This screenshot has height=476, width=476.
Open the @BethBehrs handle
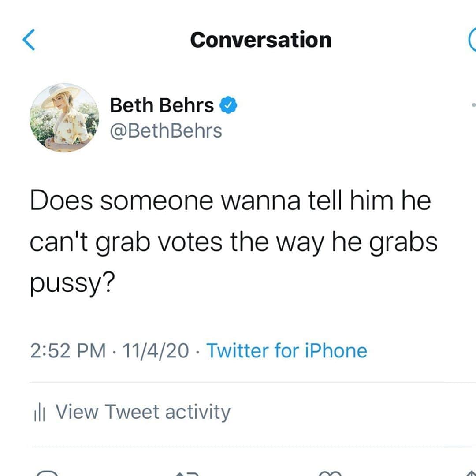(x=166, y=131)
